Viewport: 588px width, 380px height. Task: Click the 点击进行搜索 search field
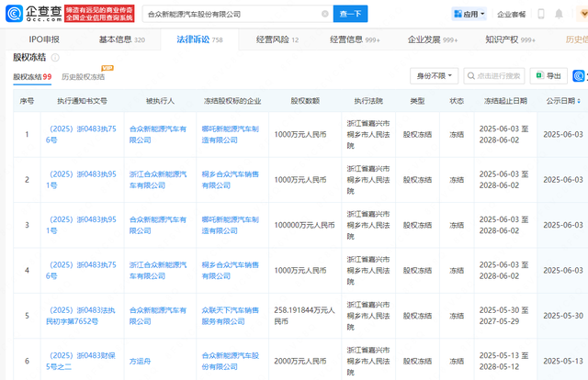tap(494, 76)
